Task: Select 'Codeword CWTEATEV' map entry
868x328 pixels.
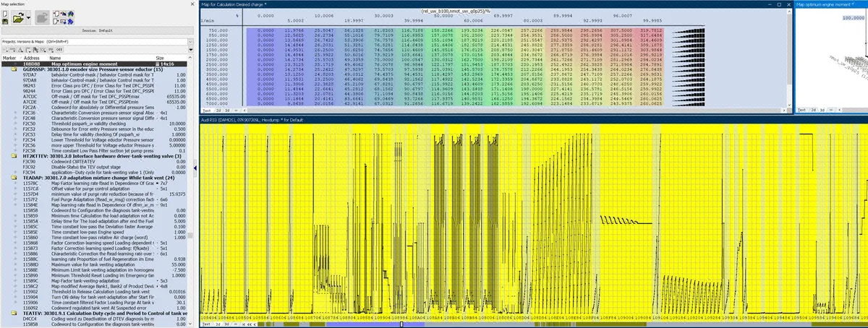Action: point(93,161)
